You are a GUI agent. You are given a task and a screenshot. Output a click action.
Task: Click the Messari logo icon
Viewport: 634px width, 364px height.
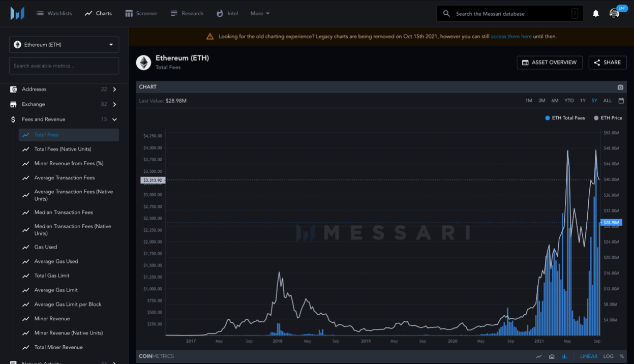coord(17,13)
